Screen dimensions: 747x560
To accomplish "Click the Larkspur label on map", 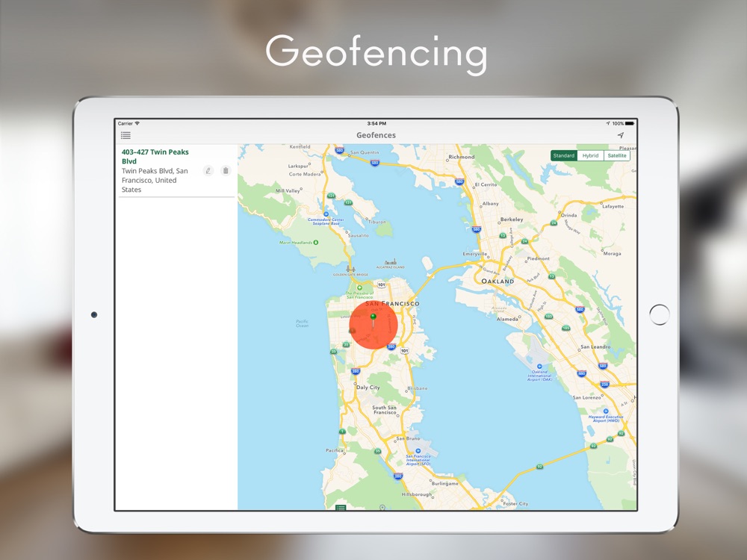I will tap(298, 167).
